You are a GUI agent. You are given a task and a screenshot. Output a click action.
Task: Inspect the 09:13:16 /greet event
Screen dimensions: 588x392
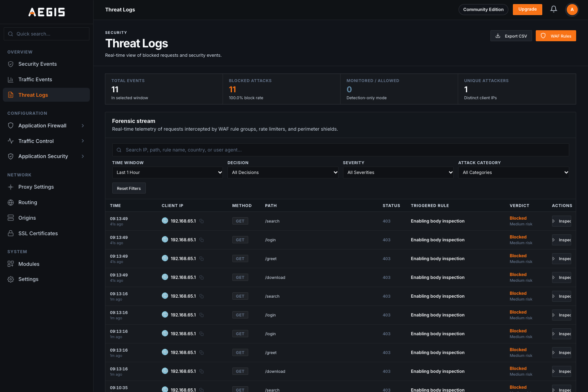click(562, 353)
